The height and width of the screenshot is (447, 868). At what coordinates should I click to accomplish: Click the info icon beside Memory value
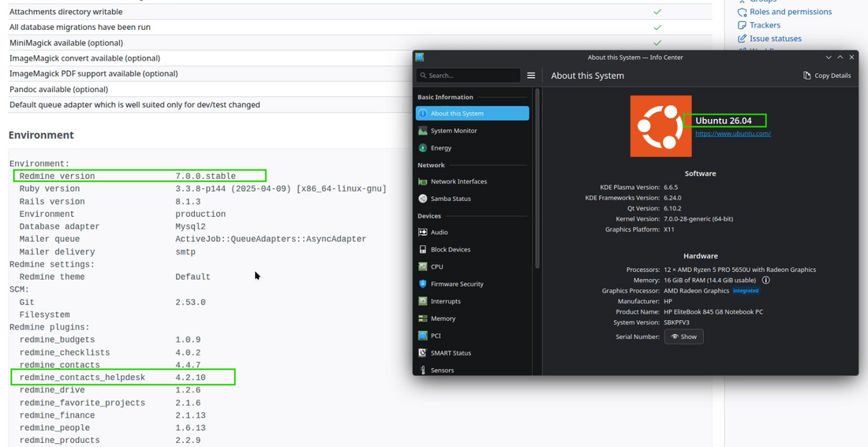(766, 280)
